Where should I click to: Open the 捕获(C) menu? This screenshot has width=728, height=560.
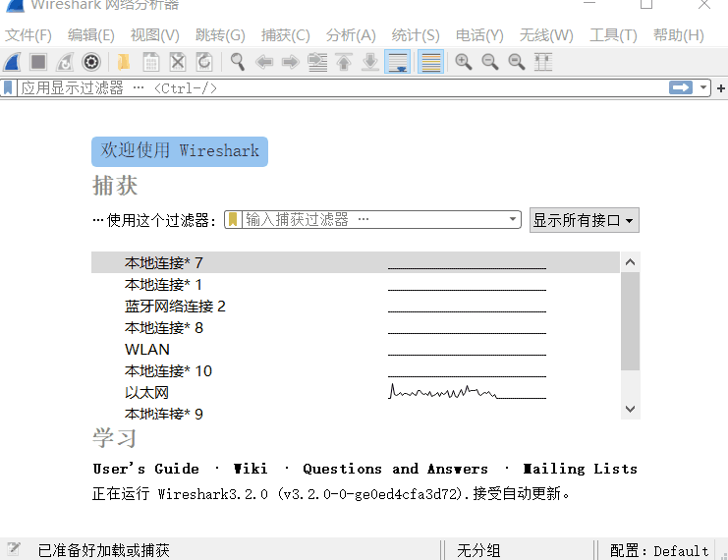coord(285,35)
